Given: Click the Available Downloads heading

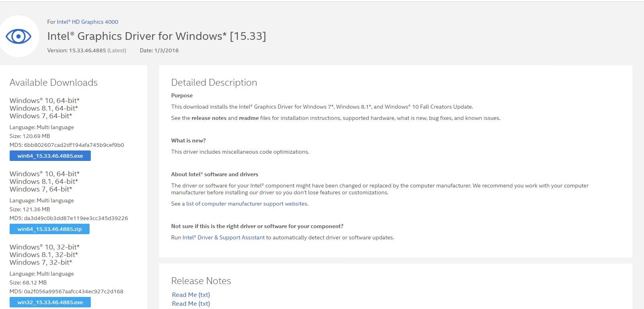Looking at the screenshot, I should click(x=53, y=82).
